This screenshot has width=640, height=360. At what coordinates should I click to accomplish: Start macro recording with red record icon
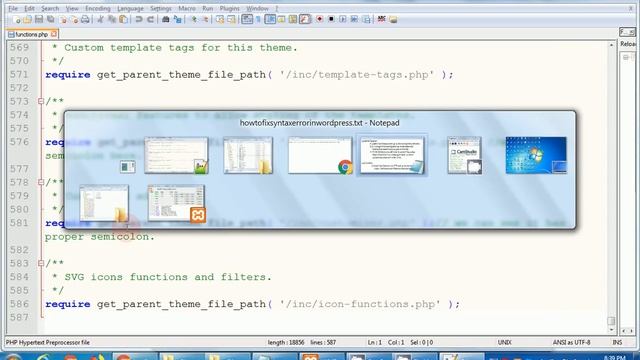320,19
